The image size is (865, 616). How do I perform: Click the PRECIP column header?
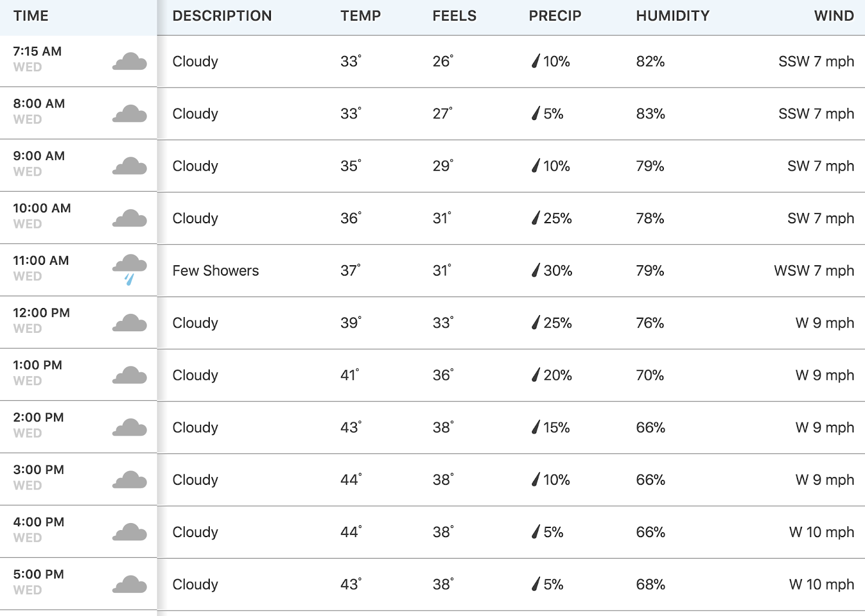point(555,16)
